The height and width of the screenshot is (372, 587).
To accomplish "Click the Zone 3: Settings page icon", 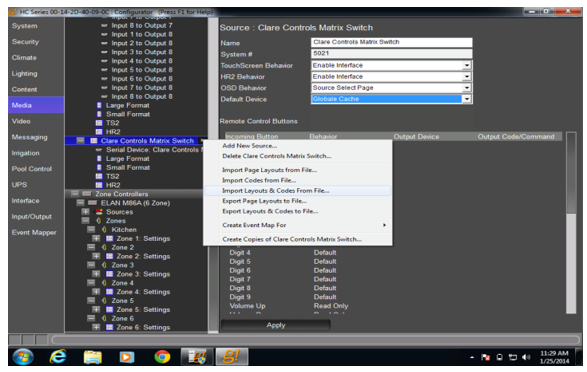I will pyautogui.click(x=109, y=274).
